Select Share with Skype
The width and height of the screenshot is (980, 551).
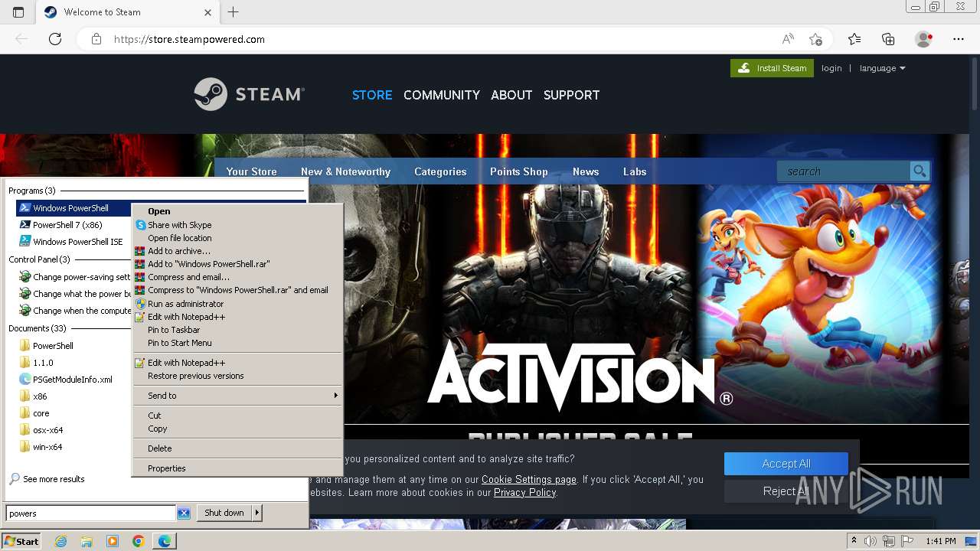(x=237, y=225)
